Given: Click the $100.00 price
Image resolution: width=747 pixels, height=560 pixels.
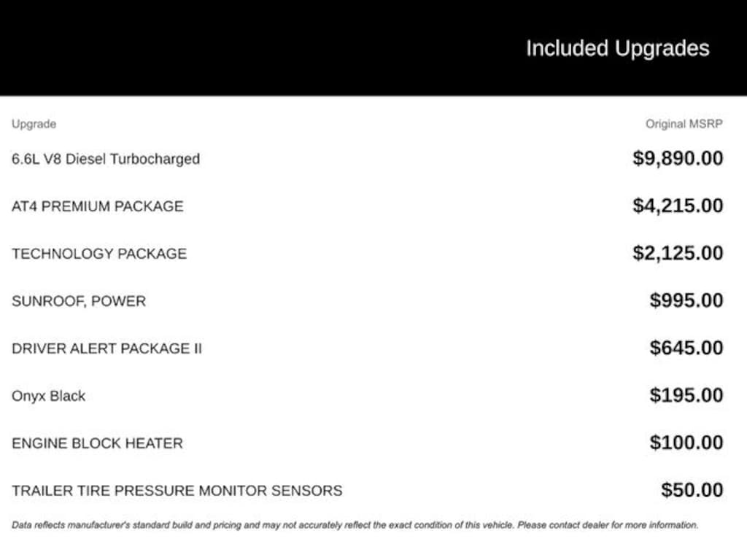Looking at the screenshot, I should coord(686,443).
